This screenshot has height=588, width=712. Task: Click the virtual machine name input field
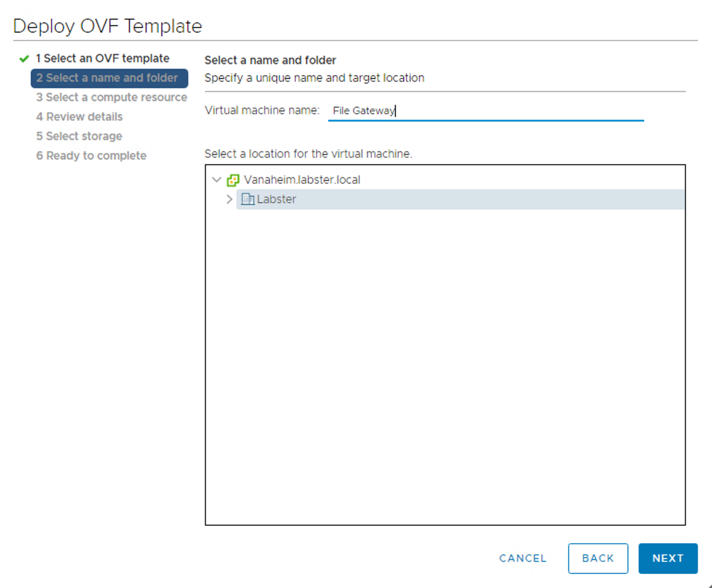coord(486,110)
